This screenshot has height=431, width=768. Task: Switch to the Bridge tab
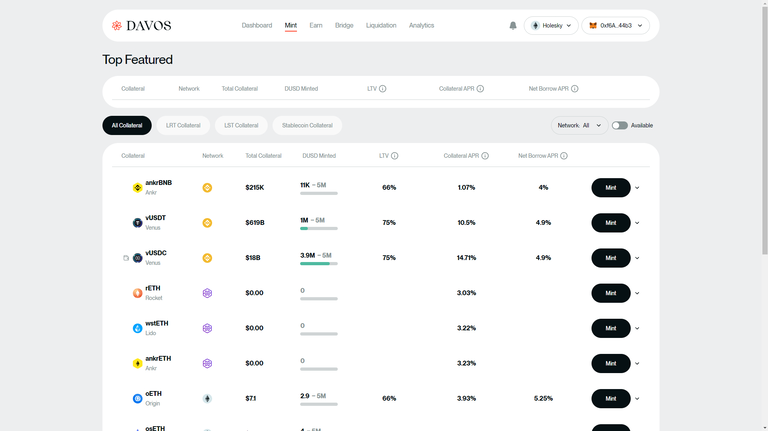344,25
